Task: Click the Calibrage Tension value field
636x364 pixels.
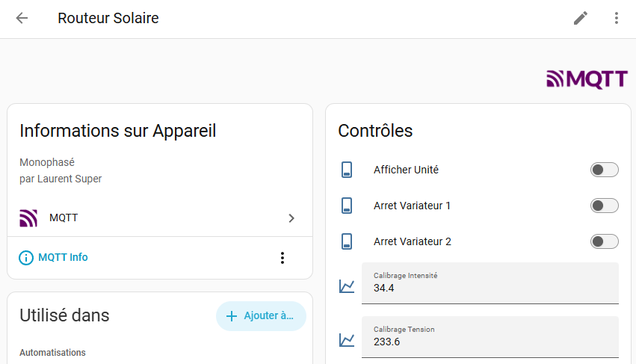Action: pos(490,337)
